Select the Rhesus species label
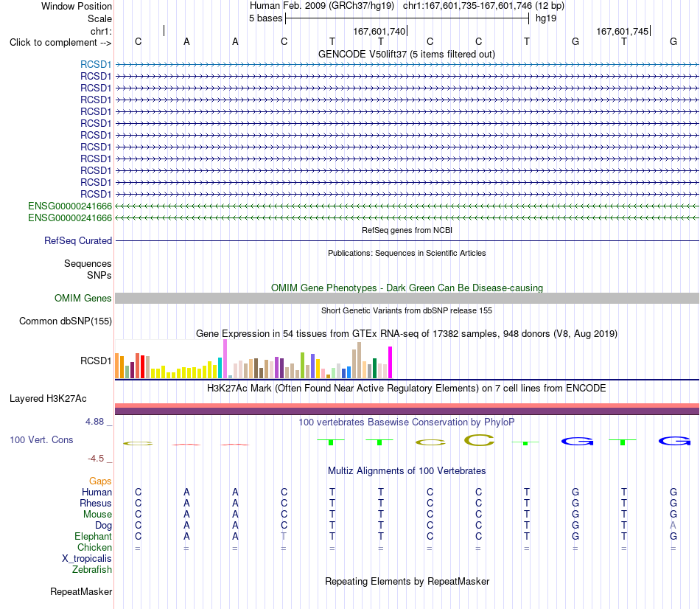700x609 pixels. tap(96, 503)
